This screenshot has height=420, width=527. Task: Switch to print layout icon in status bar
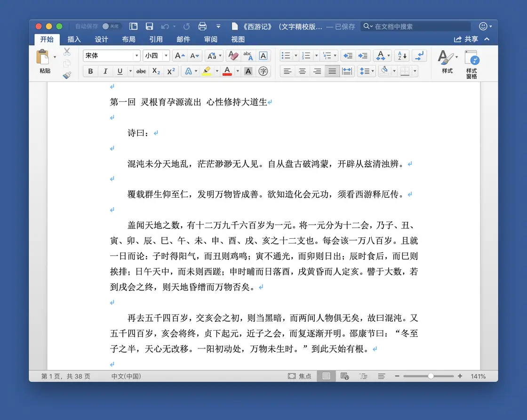[326, 376]
